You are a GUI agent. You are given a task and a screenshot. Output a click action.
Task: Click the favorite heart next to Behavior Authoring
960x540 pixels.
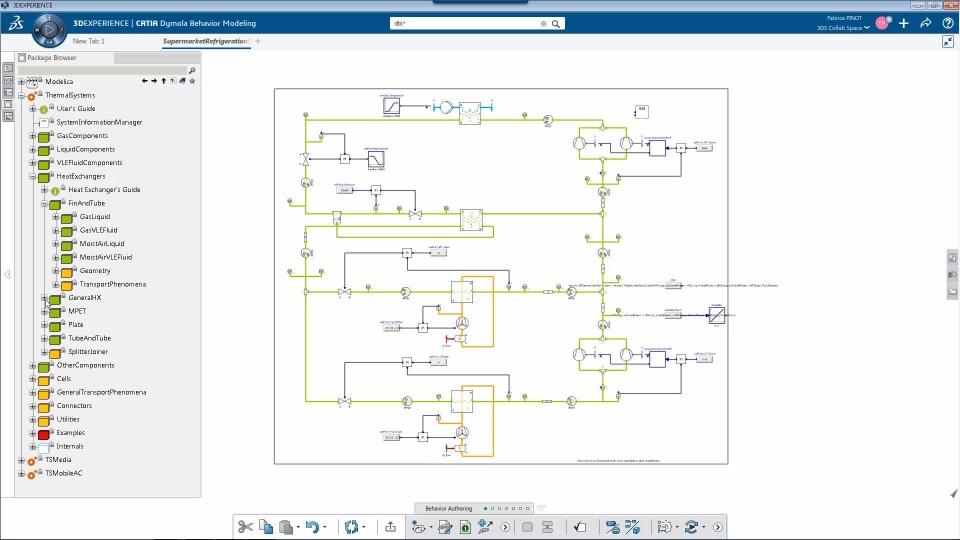pyautogui.click(x=541, y=508)
